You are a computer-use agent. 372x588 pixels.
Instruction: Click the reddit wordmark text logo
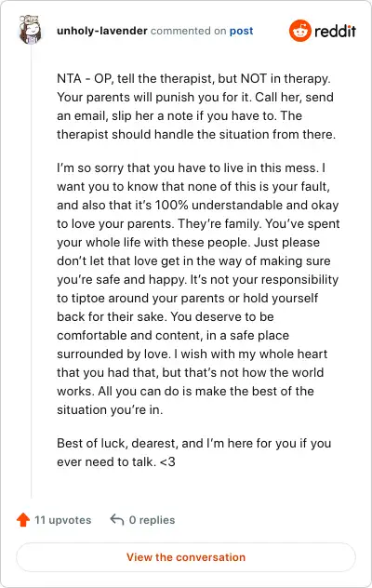pos(335,31)
